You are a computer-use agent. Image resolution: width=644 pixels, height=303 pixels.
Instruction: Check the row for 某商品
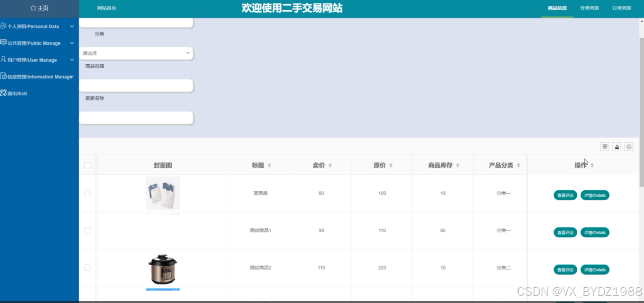[87, 193]
